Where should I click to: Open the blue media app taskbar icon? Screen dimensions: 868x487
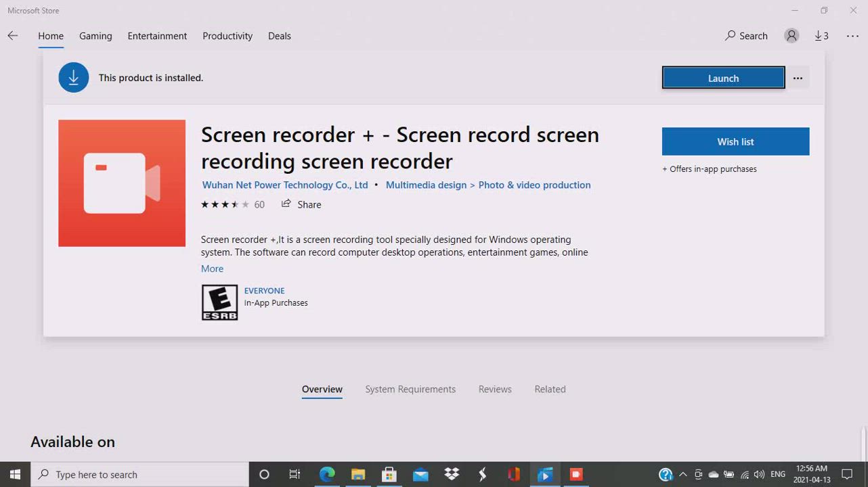pos(545,474)
